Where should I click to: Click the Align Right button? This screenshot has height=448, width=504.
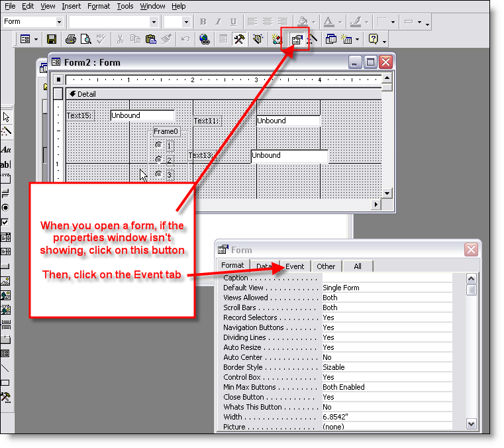pyautogui.click(x=283, y=22)
